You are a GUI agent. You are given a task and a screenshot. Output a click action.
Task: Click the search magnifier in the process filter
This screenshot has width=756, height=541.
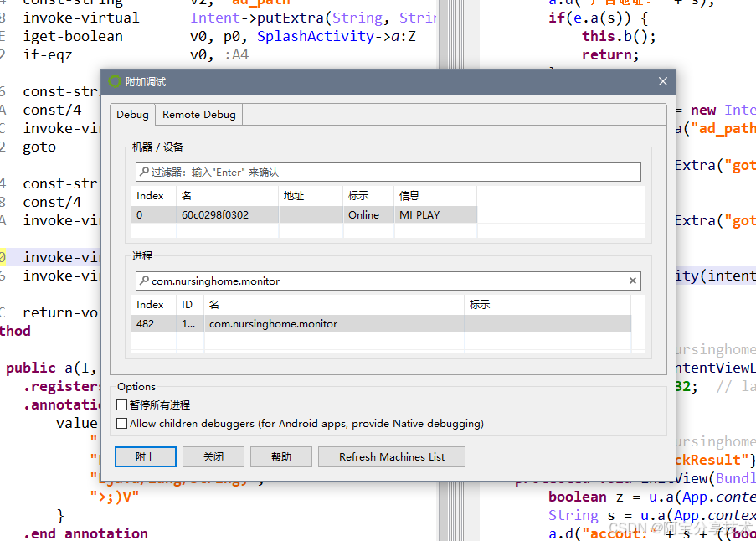144,281
